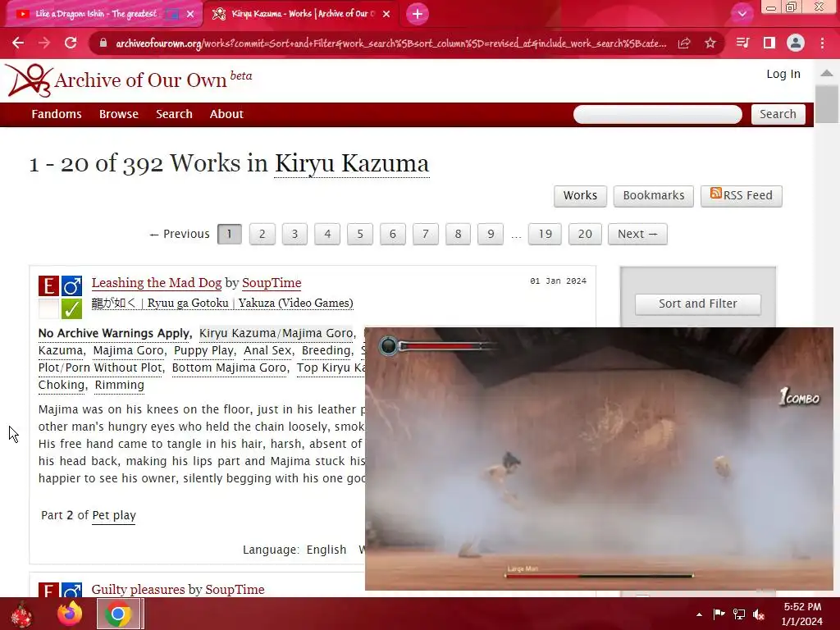
Task: Open the Leashing the Mad Dog work
Action: point(157,283)
